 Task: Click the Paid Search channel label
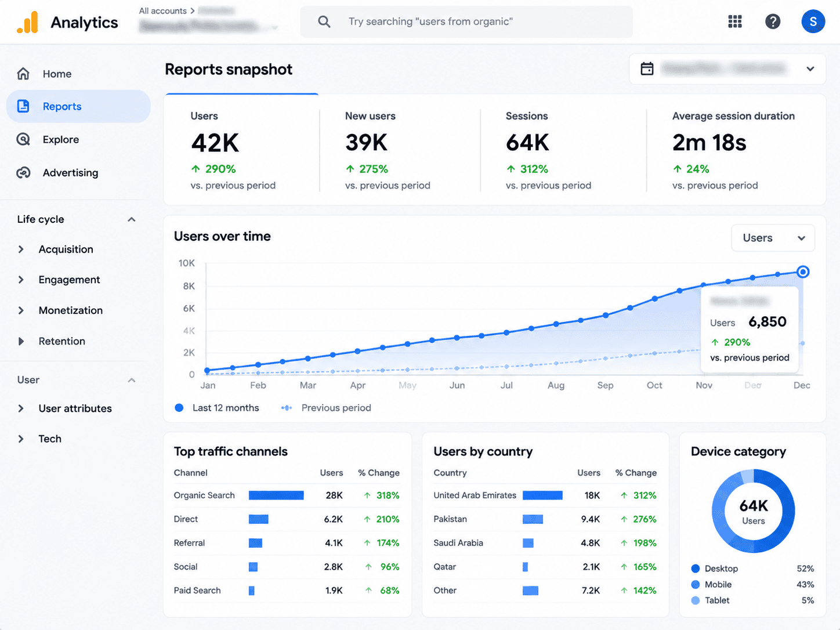pos(197,591)
